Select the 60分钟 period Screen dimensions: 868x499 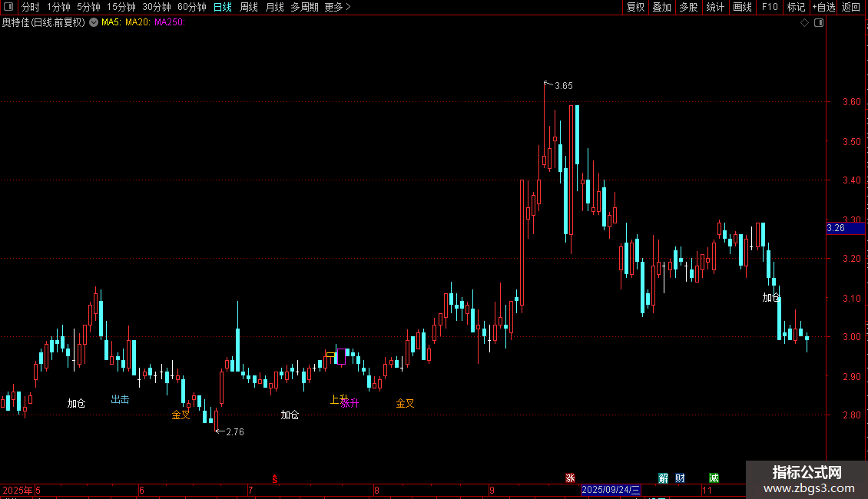(x=192, y=7)
